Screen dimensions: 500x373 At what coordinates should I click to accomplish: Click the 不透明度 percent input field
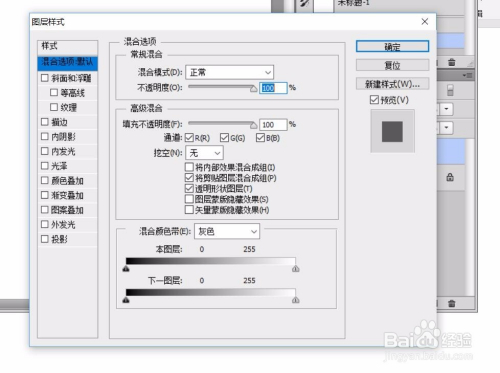tap(273, 88)
